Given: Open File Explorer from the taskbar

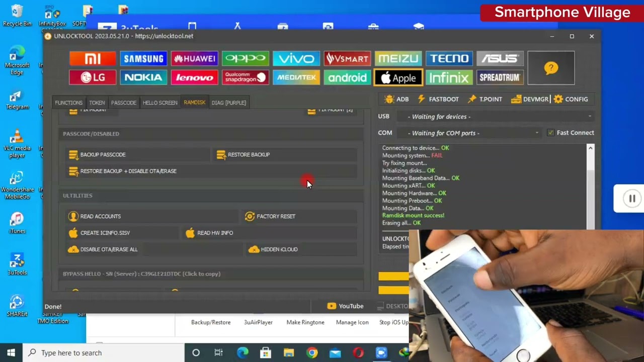Looking at the screenshot, I should coord(288,353).
